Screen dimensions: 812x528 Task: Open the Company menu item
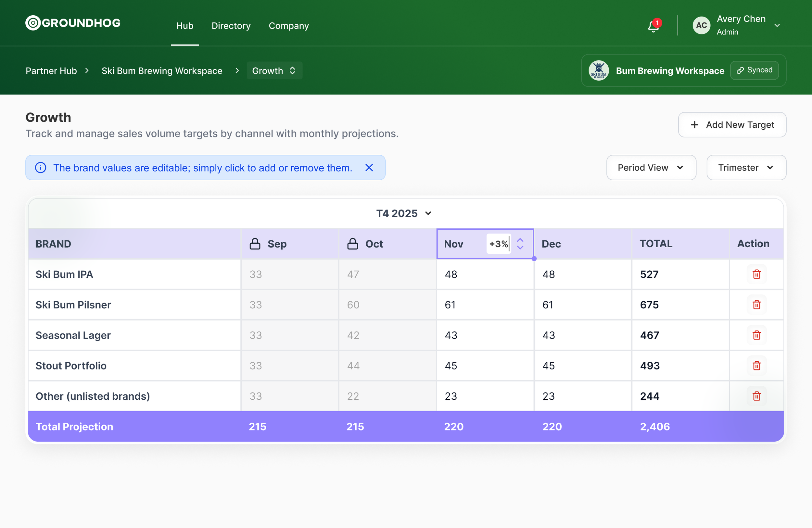click(289, 26)
